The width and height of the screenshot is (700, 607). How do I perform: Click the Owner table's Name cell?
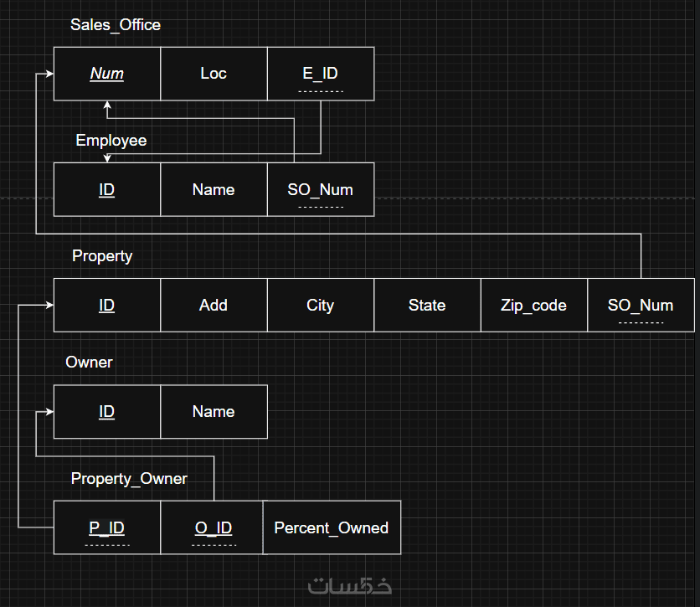(x=214, y=412)
